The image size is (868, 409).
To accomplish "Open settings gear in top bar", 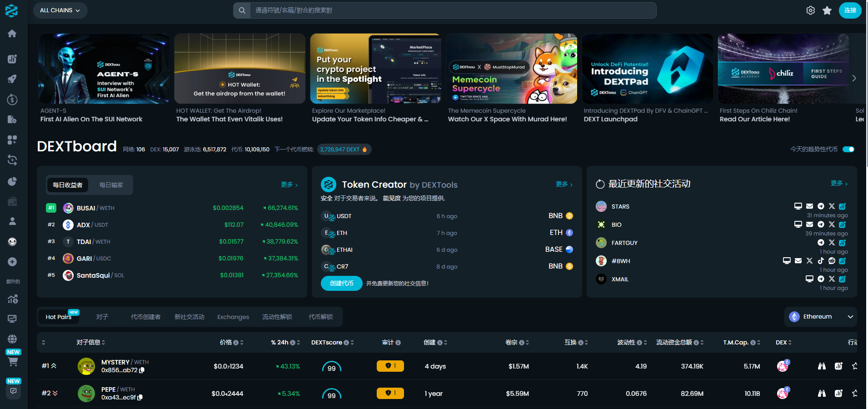I will 810,10.
